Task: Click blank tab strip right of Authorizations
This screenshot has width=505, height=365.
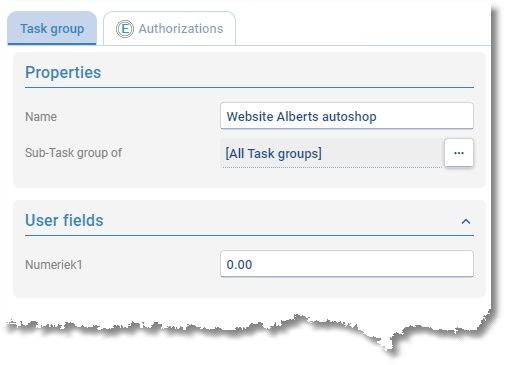Action: pyautogui.click(x=363, y=29)
